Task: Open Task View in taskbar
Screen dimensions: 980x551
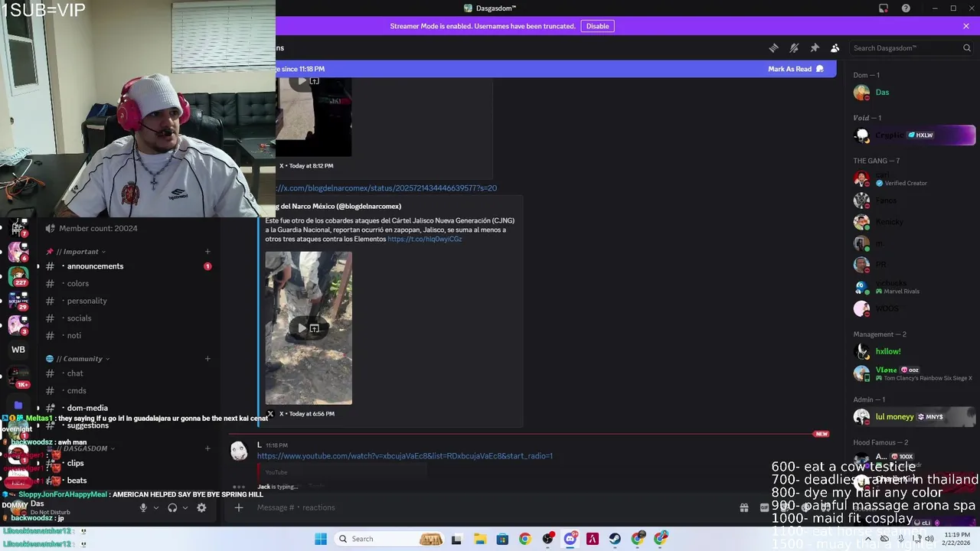Action: click(x=457, y=539)
